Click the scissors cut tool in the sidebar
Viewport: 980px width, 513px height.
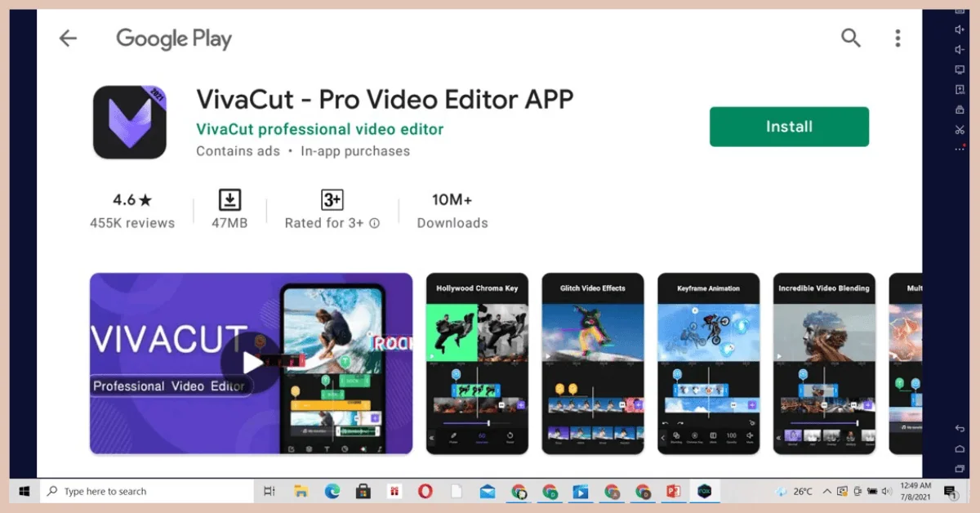pos(960,130)
